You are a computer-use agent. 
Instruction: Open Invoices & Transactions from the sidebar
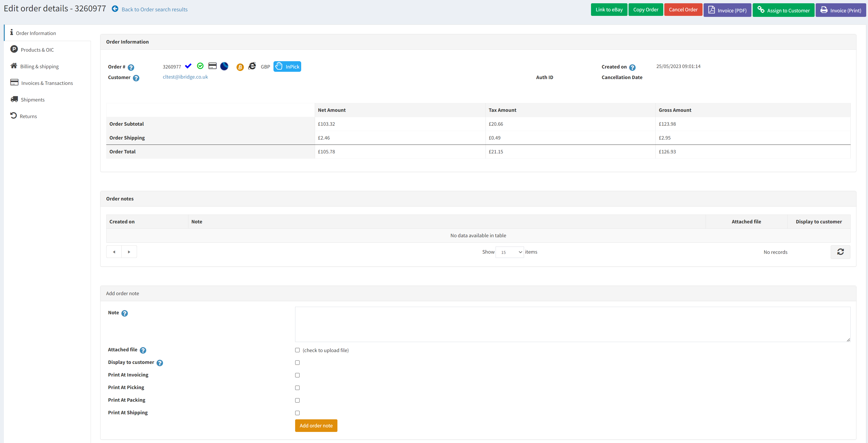point(47,83)
